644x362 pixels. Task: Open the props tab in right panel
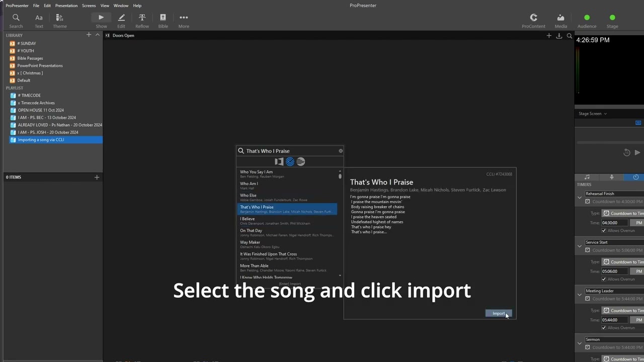pos(612,177)
